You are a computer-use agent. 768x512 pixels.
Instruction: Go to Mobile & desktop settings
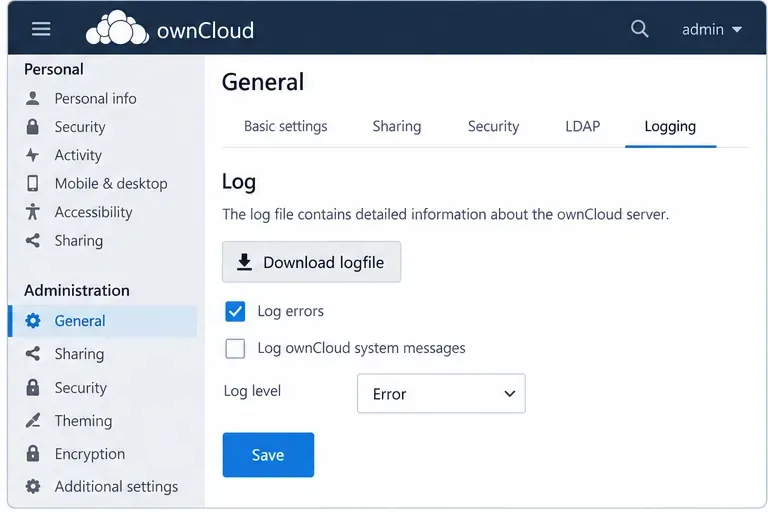tap(111, 184)
